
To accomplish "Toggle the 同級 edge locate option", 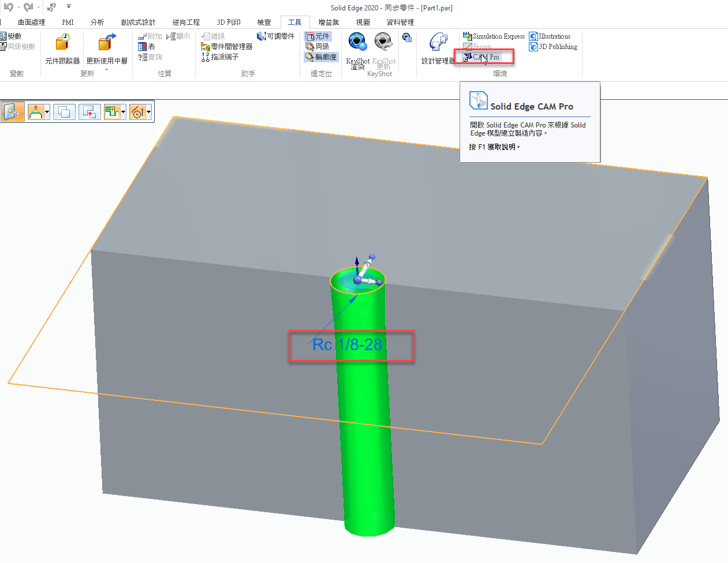I will pyautogui.click(x=318, y=47).
